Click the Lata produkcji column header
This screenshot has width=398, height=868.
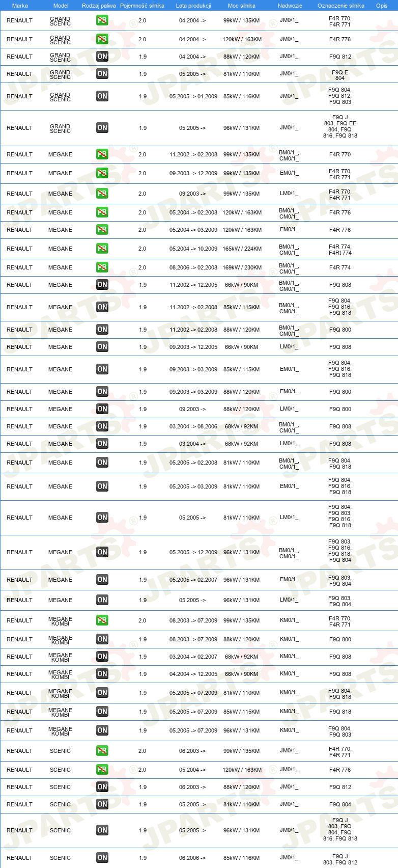[193, 6]
